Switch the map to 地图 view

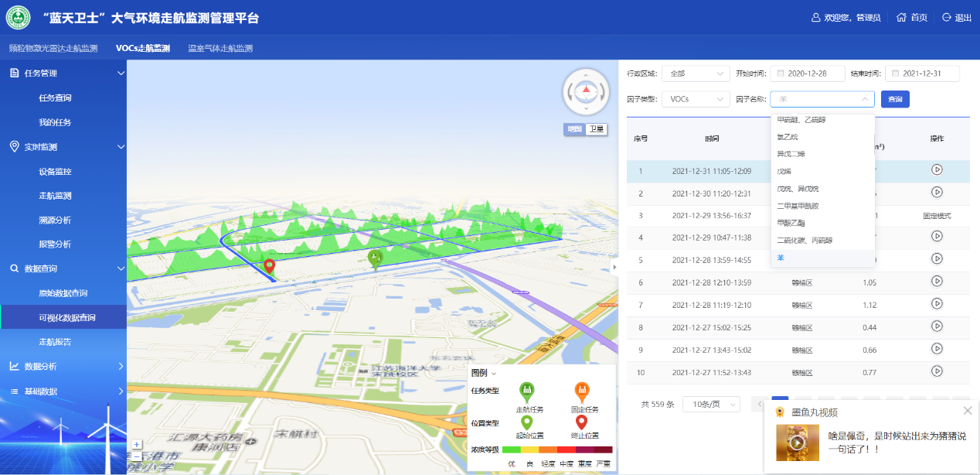573,129
